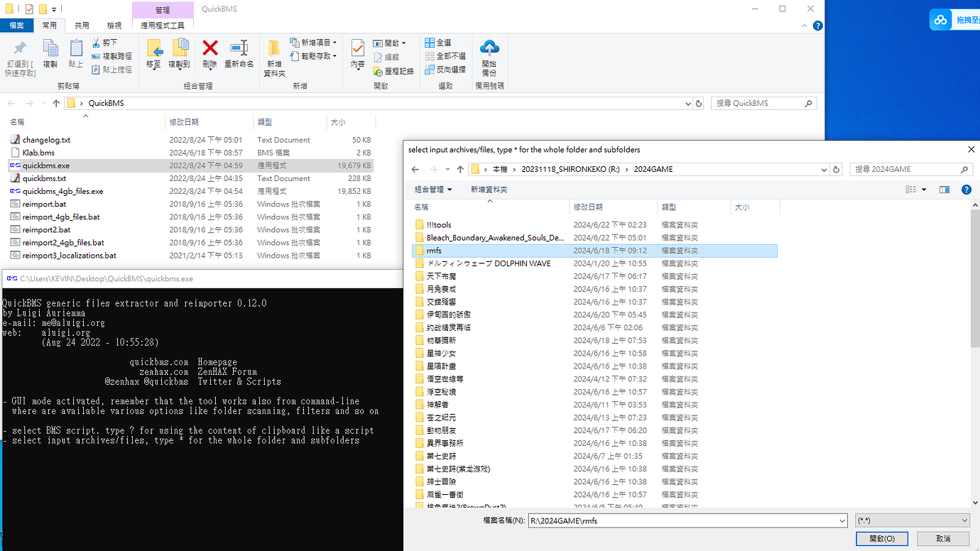Click 歷程記錄 history in the ribbon
This screenshot has height=551, width=980.
click(393, 71)
